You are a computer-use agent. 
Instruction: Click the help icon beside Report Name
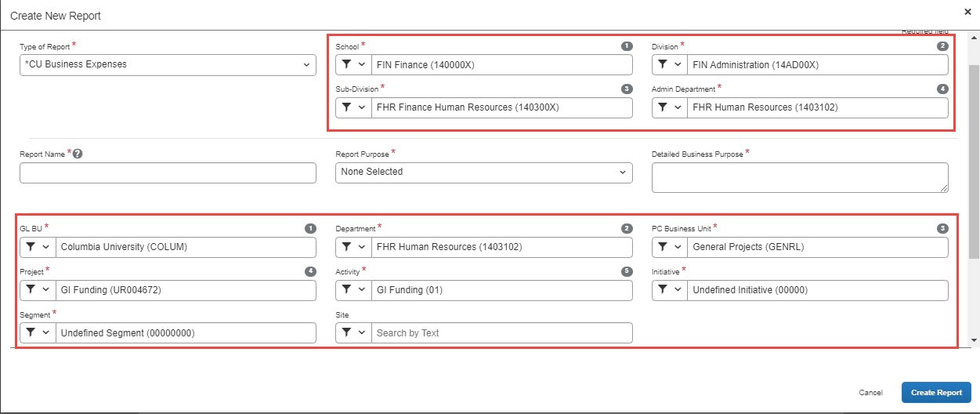click(x=77, y=154)
